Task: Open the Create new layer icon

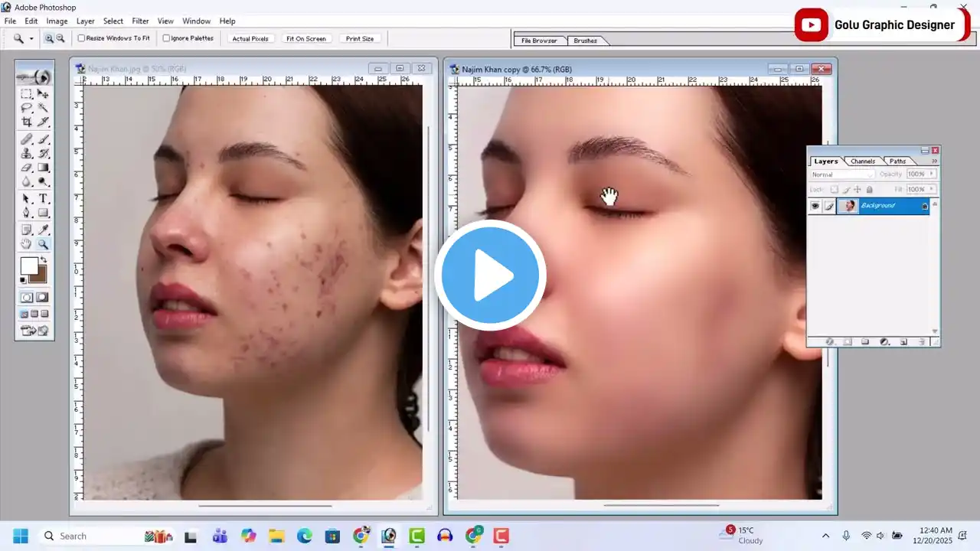Action: (903, 341)
